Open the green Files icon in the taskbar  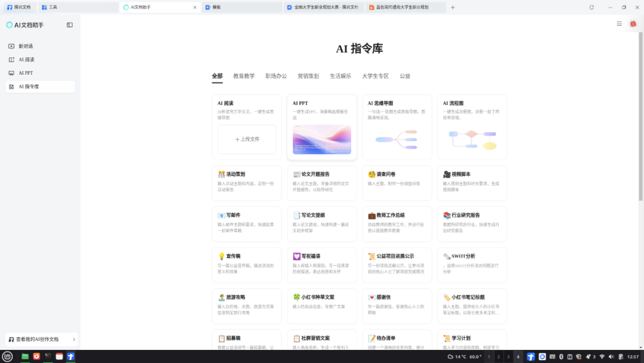pyautogui.click(x=25, y=357)
